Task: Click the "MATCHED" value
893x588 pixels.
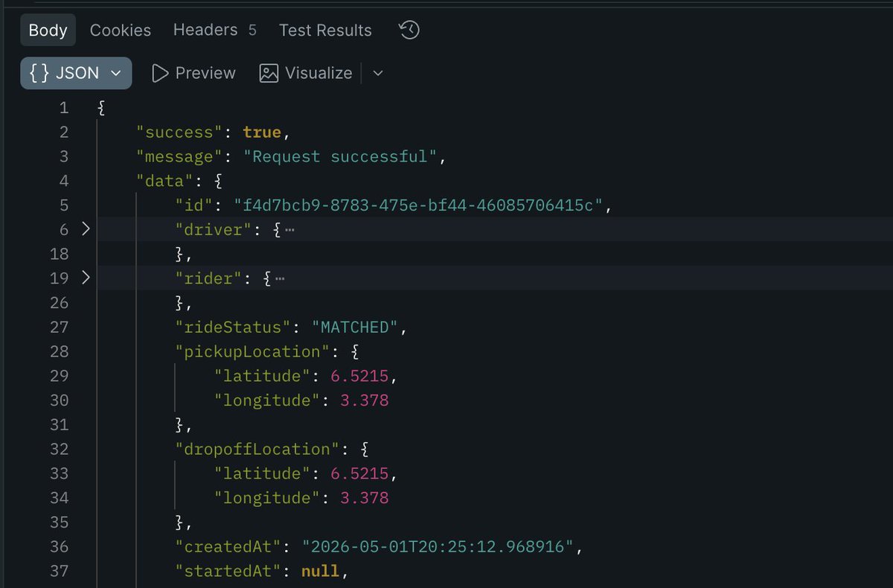Action: [356, 327]
